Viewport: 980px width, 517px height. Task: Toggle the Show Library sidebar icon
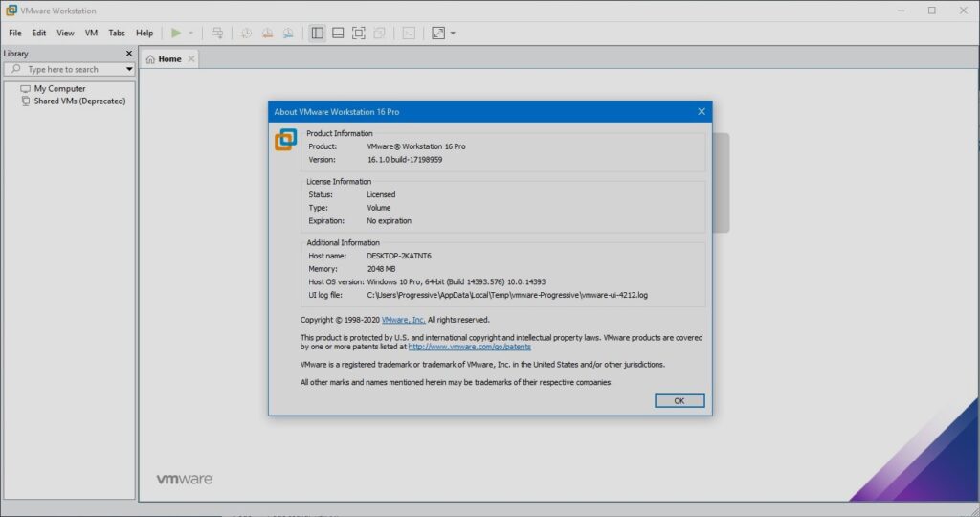coord(318,33)
